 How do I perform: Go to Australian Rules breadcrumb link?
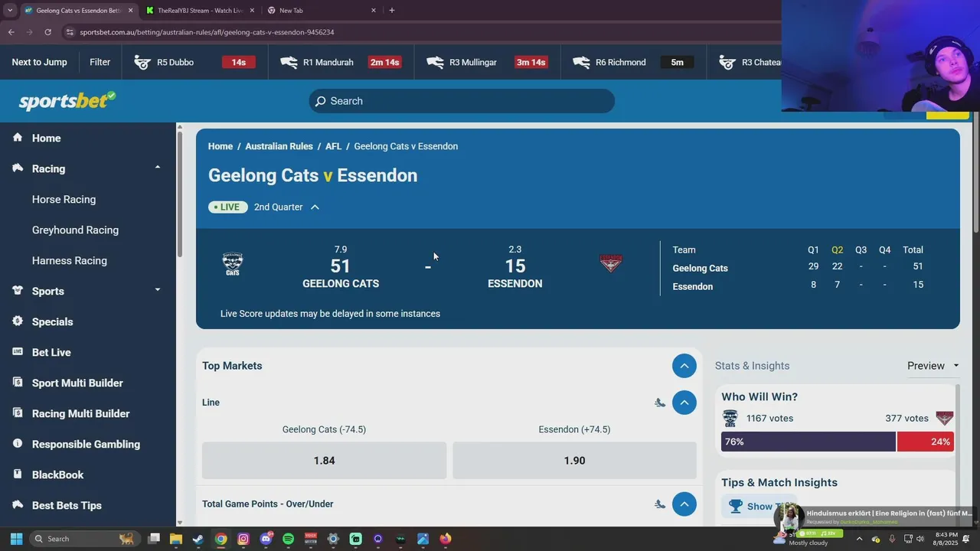(x=279, y=146)
